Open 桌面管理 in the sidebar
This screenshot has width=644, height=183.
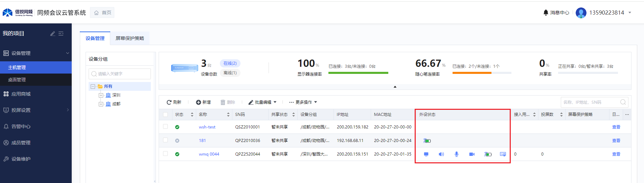[x=17, y=80]
